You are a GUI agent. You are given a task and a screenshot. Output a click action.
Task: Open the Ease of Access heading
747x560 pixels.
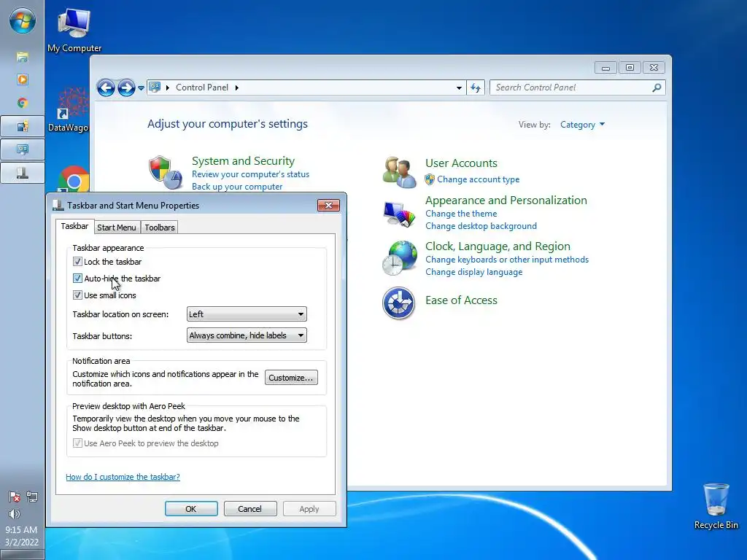pos(461,300)
